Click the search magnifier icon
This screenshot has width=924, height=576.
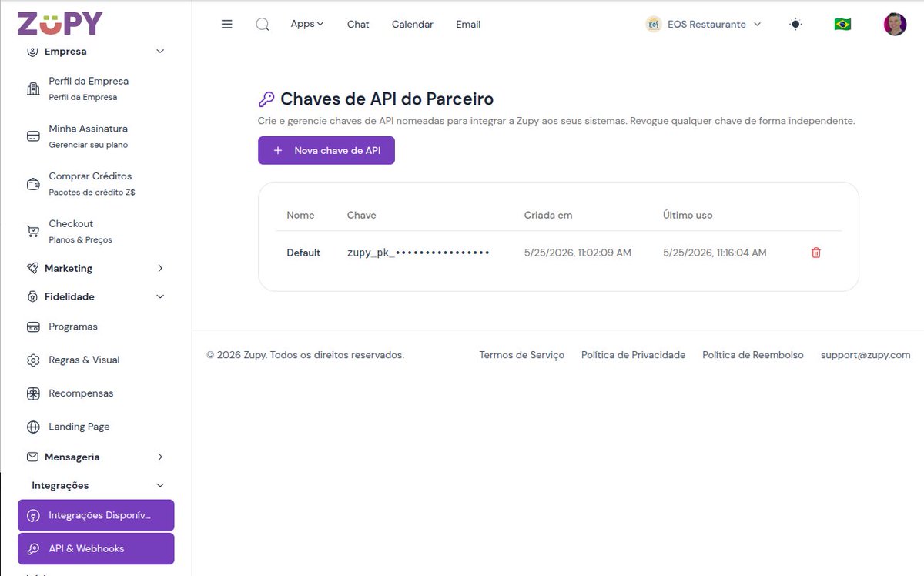pos(263,24)
